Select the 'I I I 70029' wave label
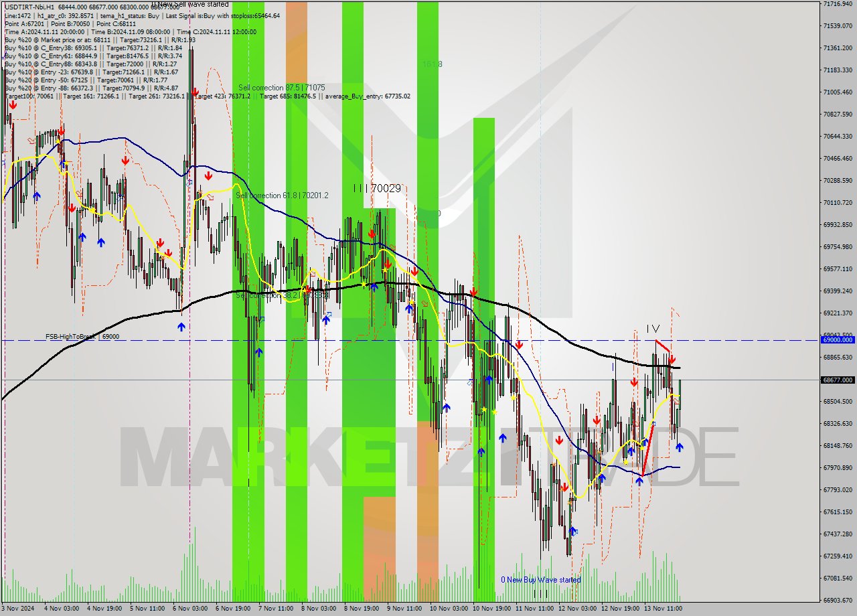The width and height of the screenshot is (857, 616). point(378,189)
